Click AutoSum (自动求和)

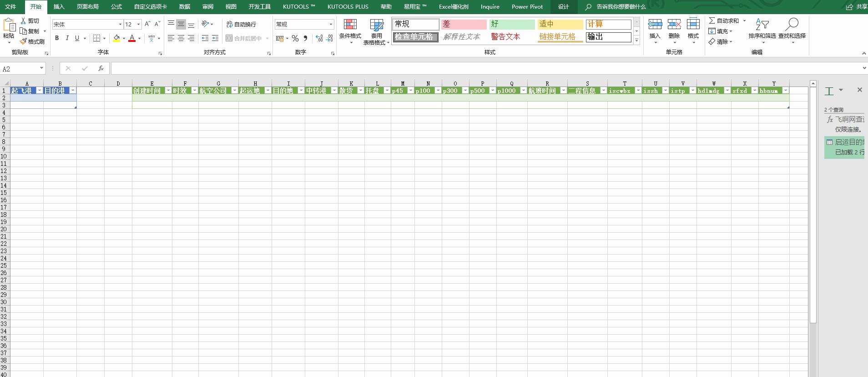(x=724, y=21)
